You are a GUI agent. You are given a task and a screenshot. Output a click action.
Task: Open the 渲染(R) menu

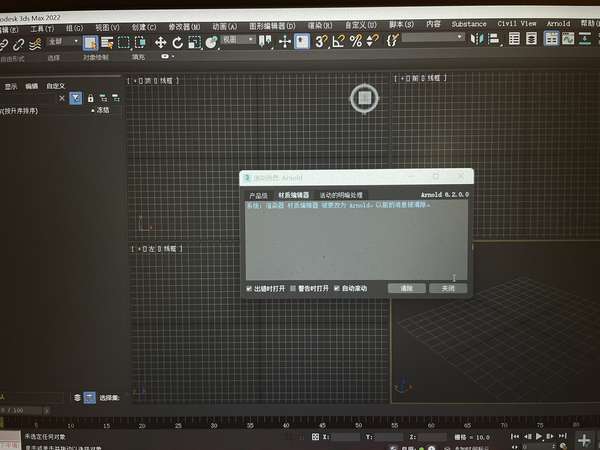320,26
